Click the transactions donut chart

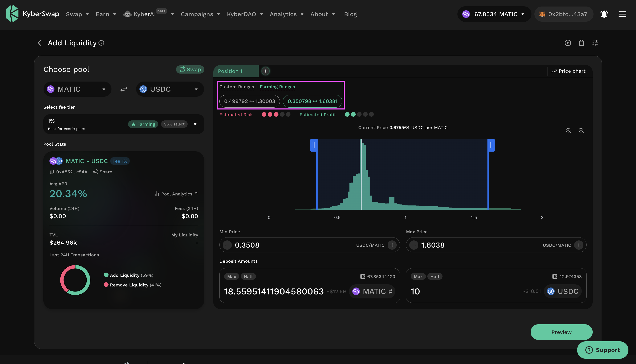pos(75,280)
